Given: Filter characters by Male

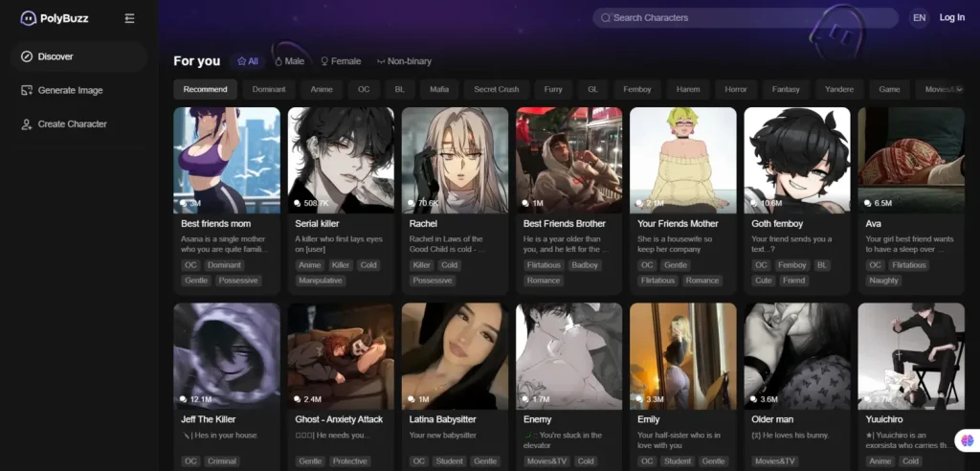Looking at the screenshot, I should point(289,61).
